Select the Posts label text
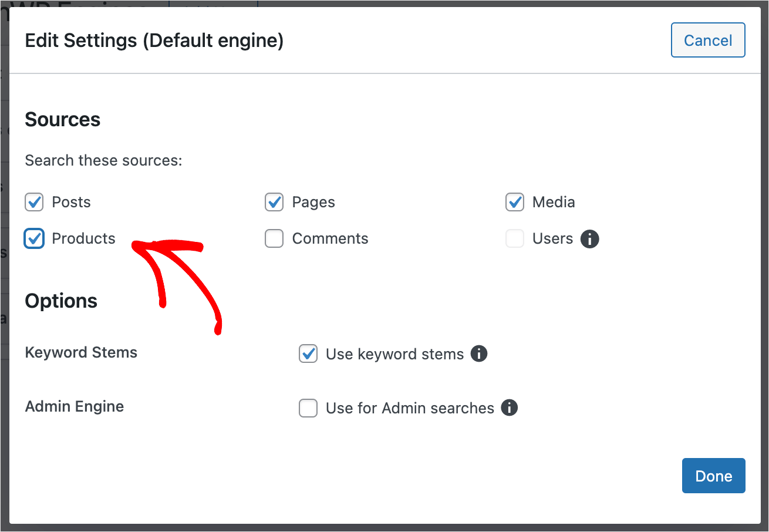769x532 pixels. tap(72, 203)
